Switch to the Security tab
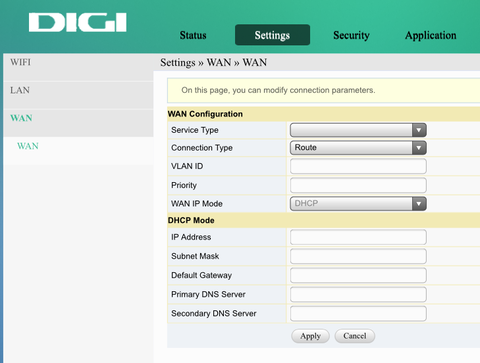Viewport: 480px width, 363px height. pyautogui.click(x=351, y=35)
